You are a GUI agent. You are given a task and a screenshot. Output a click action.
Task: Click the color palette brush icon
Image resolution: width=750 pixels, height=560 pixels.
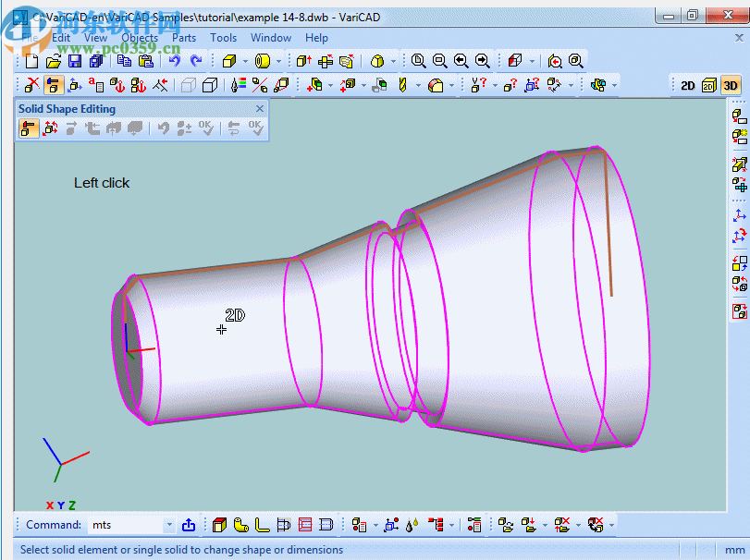tap(239, 85)
